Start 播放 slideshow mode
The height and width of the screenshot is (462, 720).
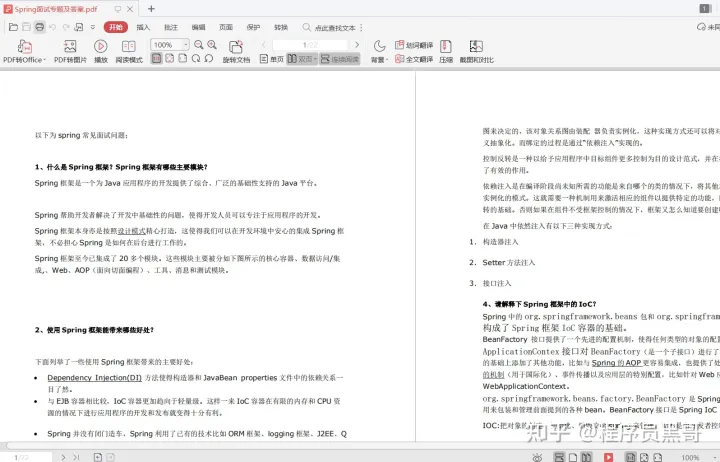coord(101,51)
